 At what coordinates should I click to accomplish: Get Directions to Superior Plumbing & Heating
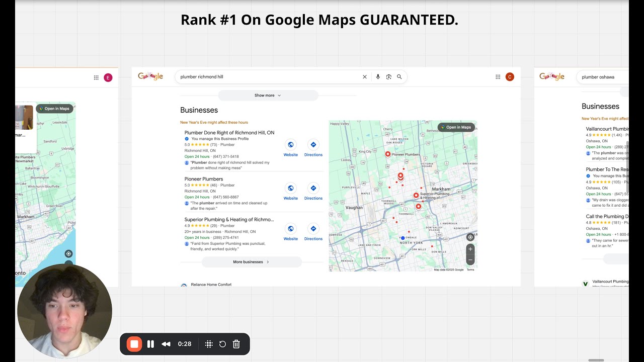click(x=313, y=232)
